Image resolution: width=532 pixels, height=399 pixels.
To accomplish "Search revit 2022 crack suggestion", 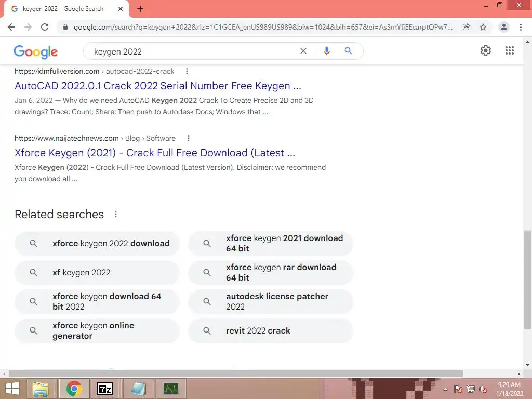I will pyautogui.click(x=270, y=331).
